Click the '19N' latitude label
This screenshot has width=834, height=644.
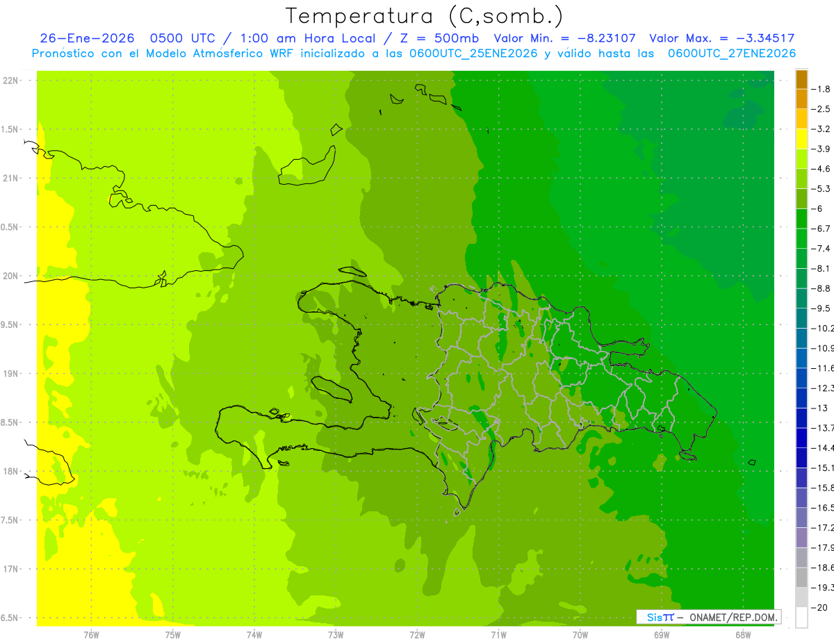coord(10,374)
